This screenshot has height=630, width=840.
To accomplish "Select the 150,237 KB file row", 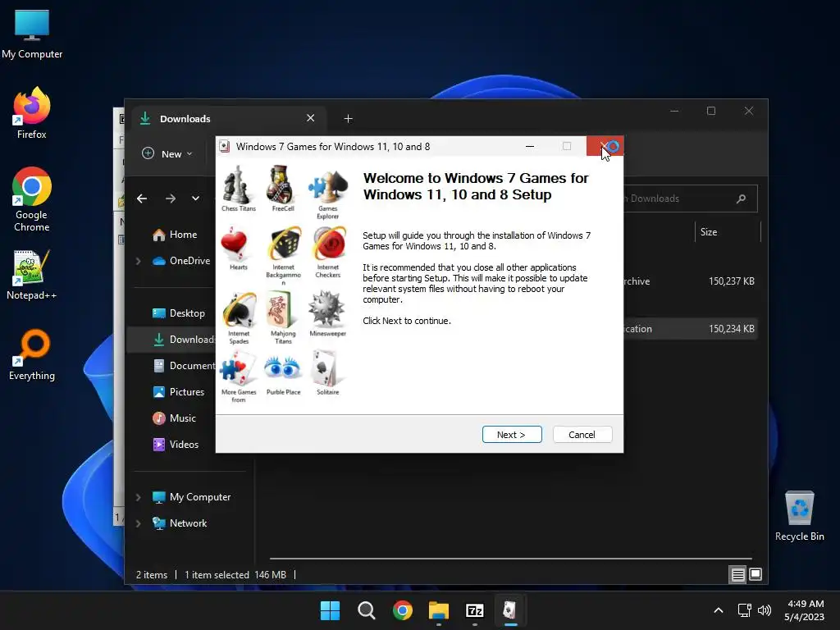I will tap(691, 281).
